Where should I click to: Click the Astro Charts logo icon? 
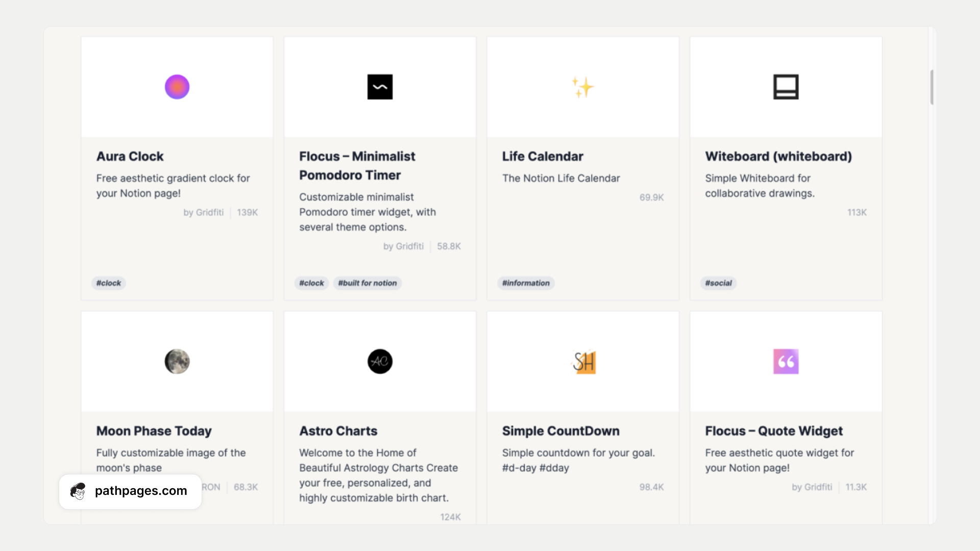[x=379, y=361]
